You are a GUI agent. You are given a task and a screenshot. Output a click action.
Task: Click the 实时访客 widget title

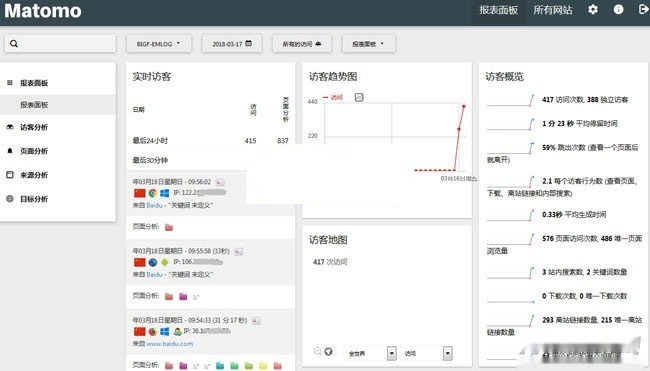coord(152,76)
